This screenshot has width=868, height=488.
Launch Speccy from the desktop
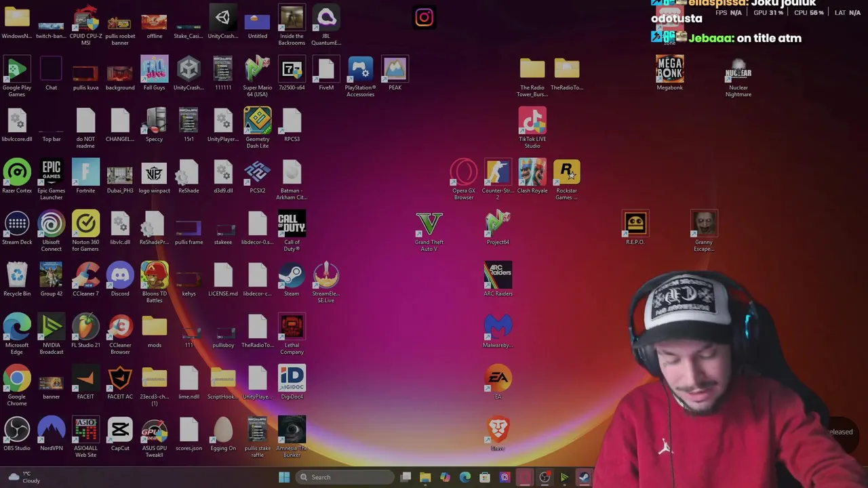click(154, 125)
